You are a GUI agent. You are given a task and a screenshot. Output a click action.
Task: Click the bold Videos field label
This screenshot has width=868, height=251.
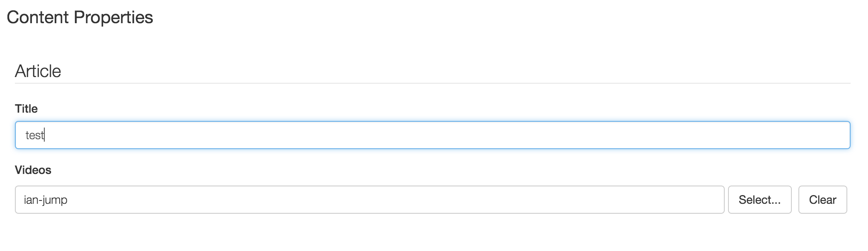click(x=33, y=170)
